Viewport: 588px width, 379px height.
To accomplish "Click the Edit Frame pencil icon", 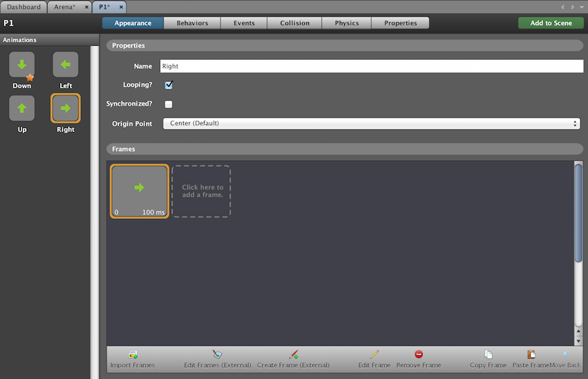I will click(x=374, y=354).
